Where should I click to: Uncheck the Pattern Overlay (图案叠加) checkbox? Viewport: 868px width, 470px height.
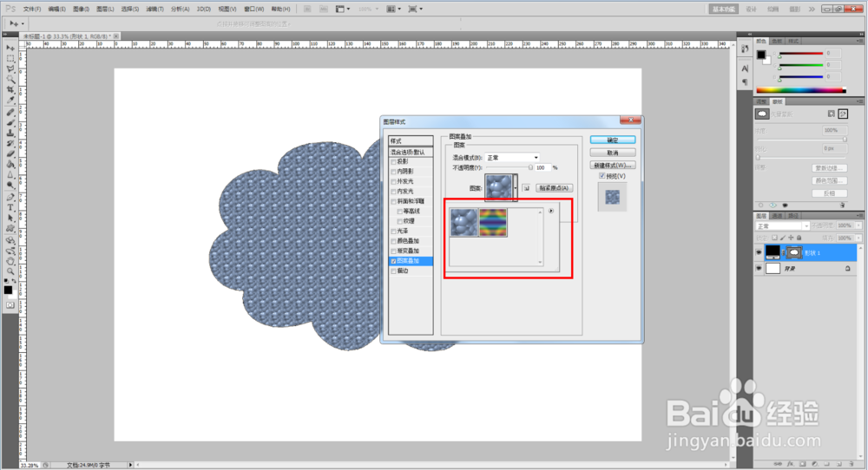pos(393,261)
